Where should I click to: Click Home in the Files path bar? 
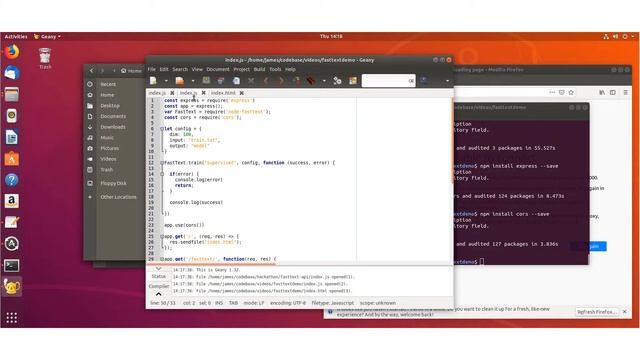(131, 71)
